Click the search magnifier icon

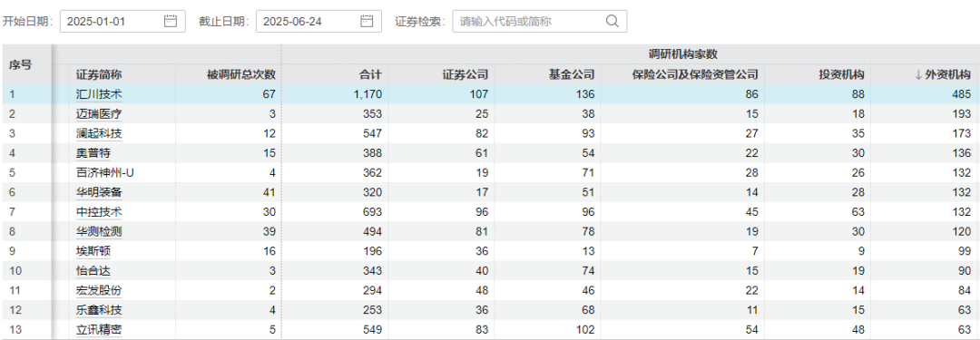[612, 21]
